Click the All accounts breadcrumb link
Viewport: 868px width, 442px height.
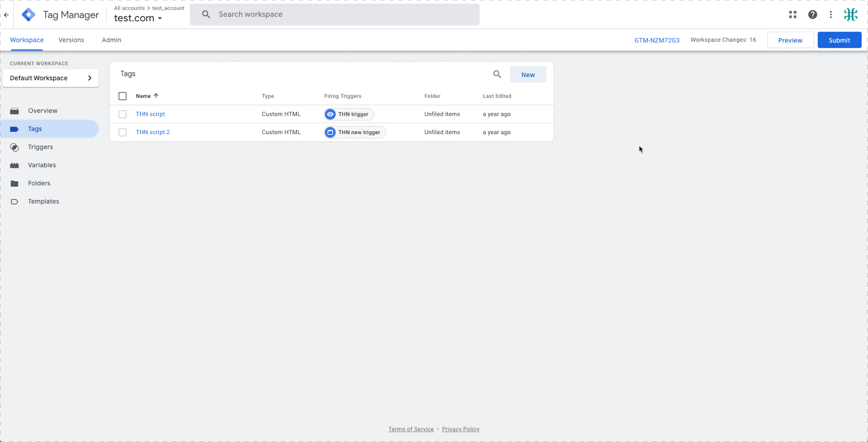(x=129, y=8)
